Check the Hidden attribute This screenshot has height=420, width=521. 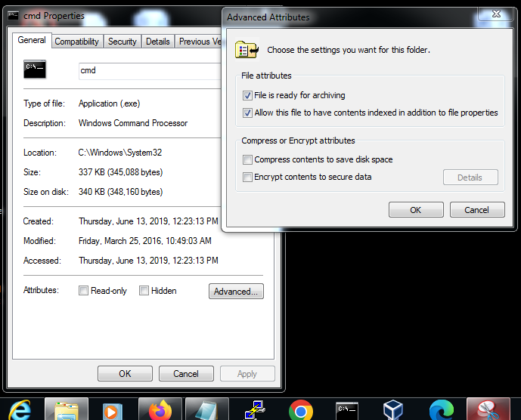(144, 291)
